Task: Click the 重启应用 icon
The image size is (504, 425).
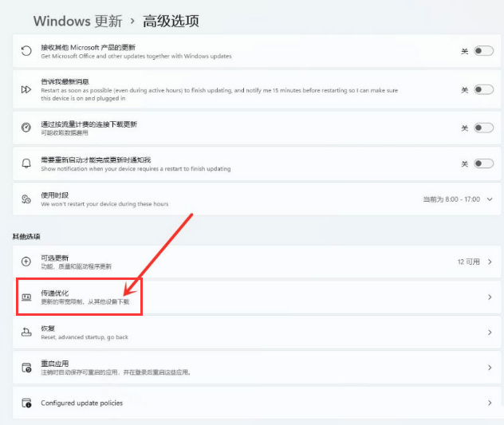Action: coord(26,368)
